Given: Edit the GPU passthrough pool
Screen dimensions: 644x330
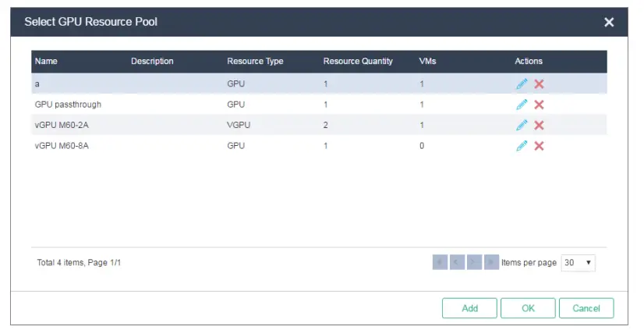Looking at the screenshot, I should [x=522, y=105].
